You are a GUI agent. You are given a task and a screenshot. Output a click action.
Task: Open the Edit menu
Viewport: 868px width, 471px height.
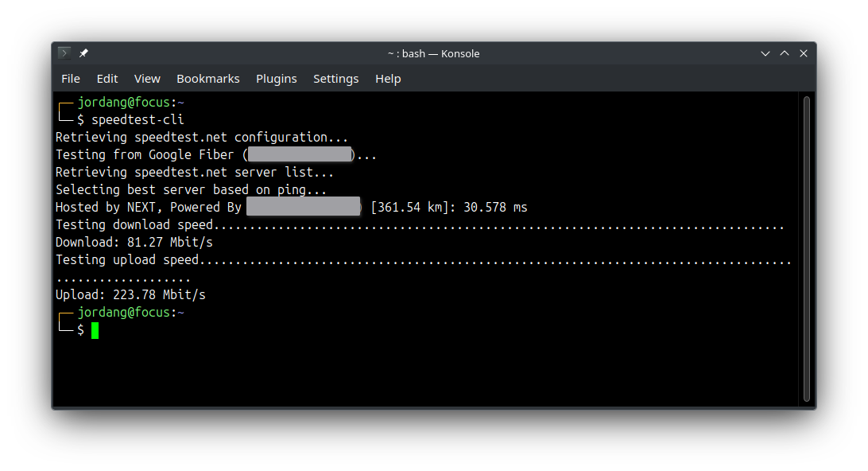[x=107, y=79]
